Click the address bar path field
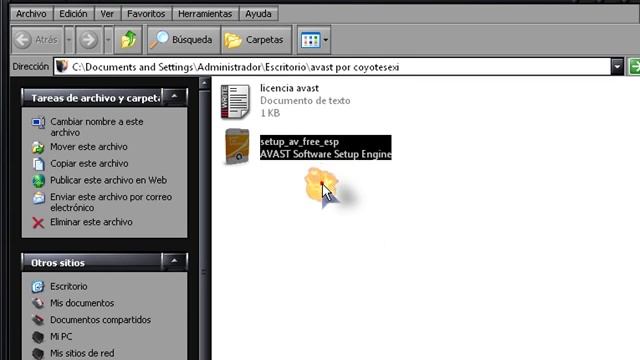 click(332, 67)
